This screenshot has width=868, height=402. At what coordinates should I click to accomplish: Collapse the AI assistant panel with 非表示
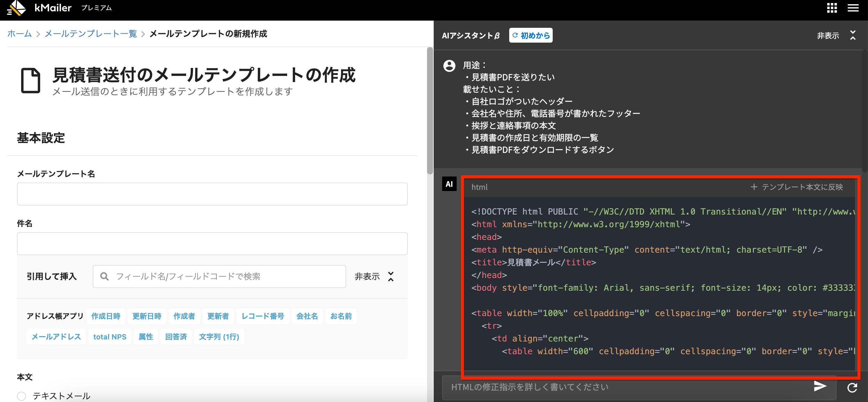[x=828, y=35]
